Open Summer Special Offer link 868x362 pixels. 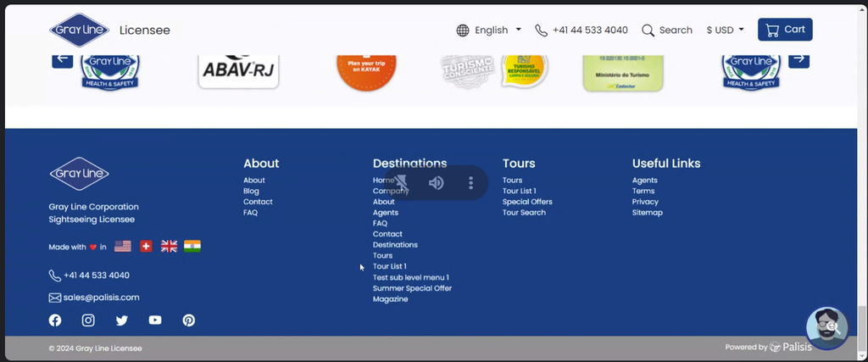(413, 288)
